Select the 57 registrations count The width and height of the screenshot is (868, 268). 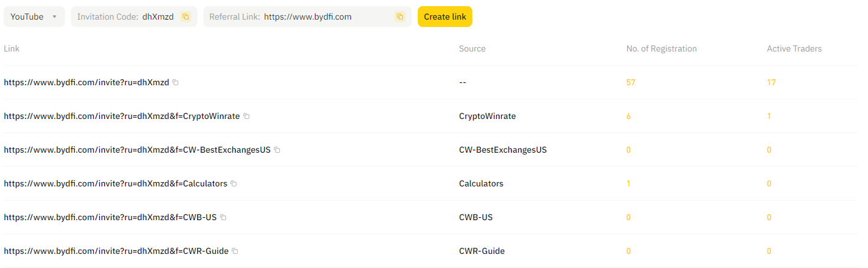pyautogui.click(x=631, y=82)
